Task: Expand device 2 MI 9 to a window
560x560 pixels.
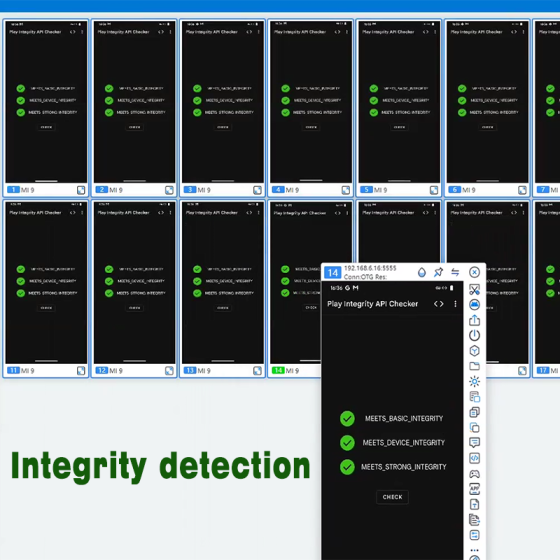Action: coord(169,190)
